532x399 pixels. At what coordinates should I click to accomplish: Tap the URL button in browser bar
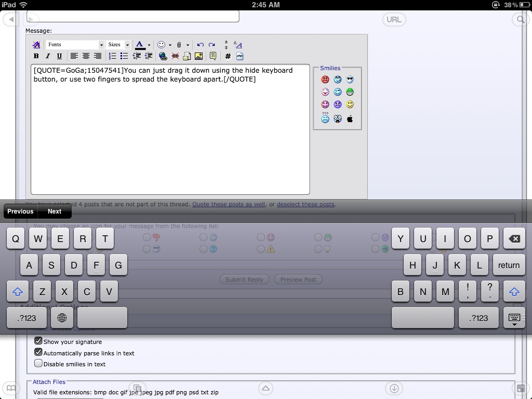[394, 19]
